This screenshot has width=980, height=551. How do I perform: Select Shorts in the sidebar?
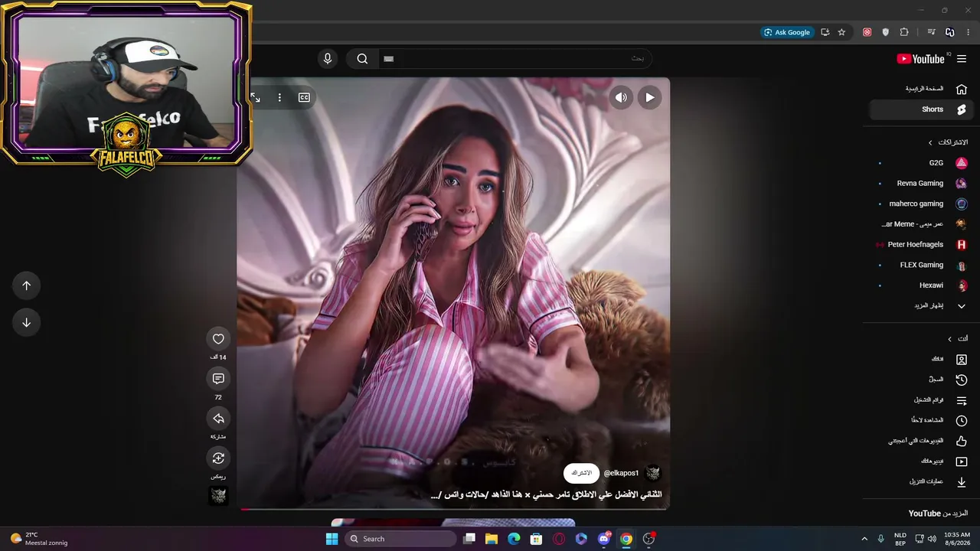tap(921, 109)
